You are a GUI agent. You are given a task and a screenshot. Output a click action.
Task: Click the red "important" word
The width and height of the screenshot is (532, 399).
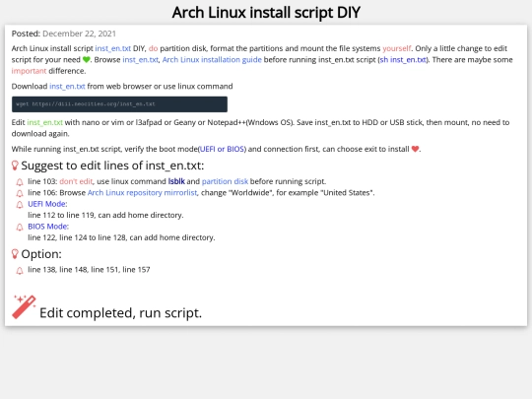(29, 71)
